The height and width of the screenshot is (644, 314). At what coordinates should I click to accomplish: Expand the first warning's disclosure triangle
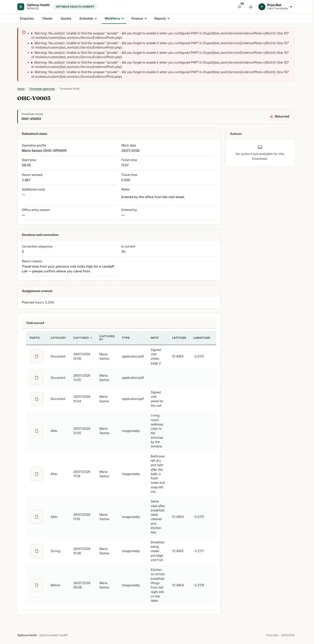tap(32, 33)
